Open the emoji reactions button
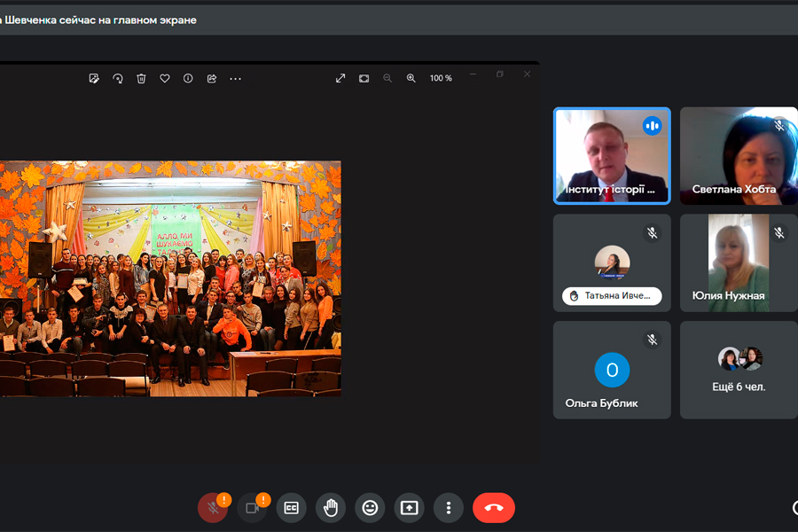Screen dimensions: 798x532 pyautogui.click(x=370, y=507)
